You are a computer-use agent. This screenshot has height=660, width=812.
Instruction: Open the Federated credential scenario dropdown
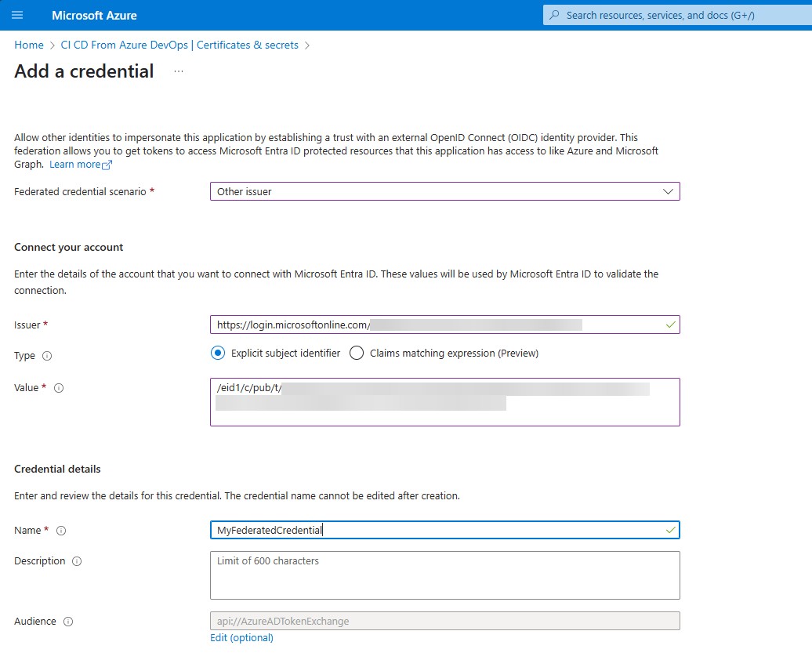(445, 192)
